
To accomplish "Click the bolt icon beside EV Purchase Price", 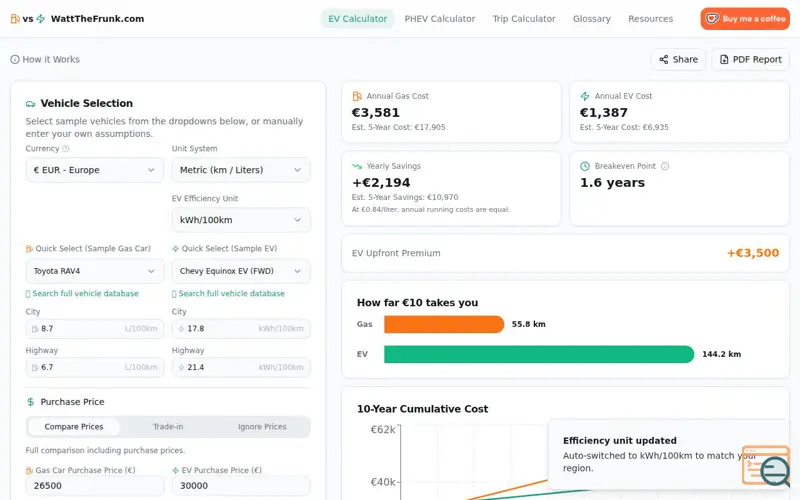I will tap(176, 470).
